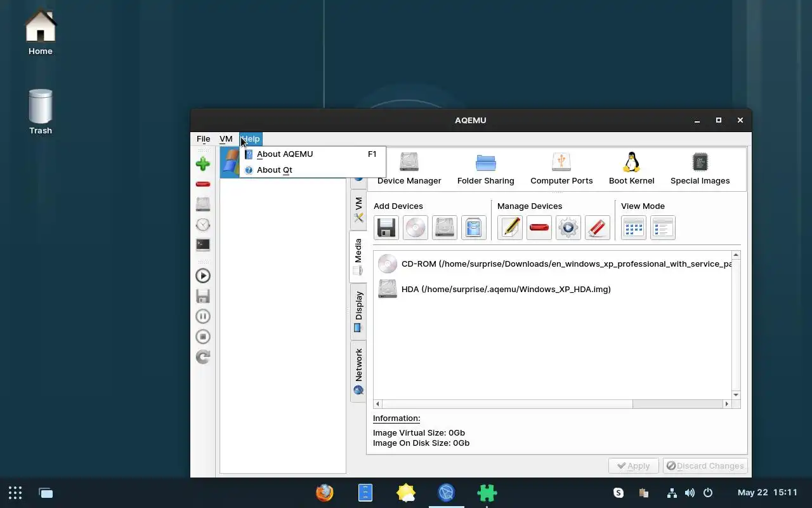Stop the VM with the stop button
This screenshot has width=812, height=508.
click(203, 337)
